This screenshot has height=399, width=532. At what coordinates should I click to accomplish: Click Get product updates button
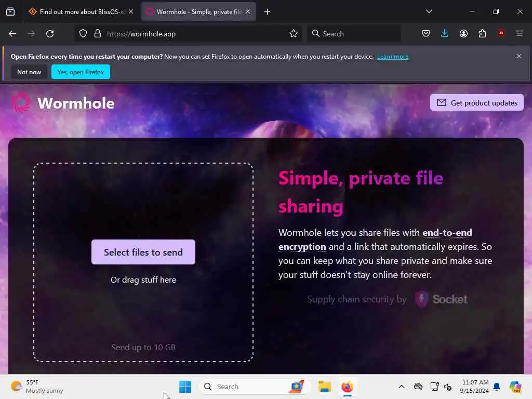point(477,102)
